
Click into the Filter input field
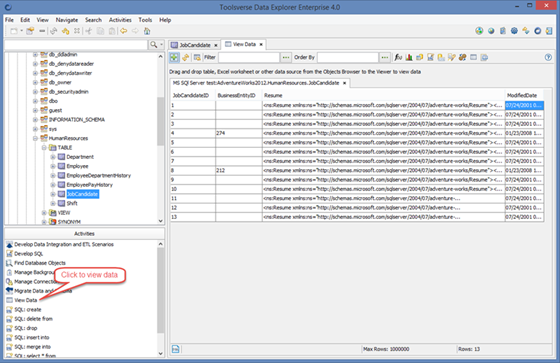click(x=249, y=57)
